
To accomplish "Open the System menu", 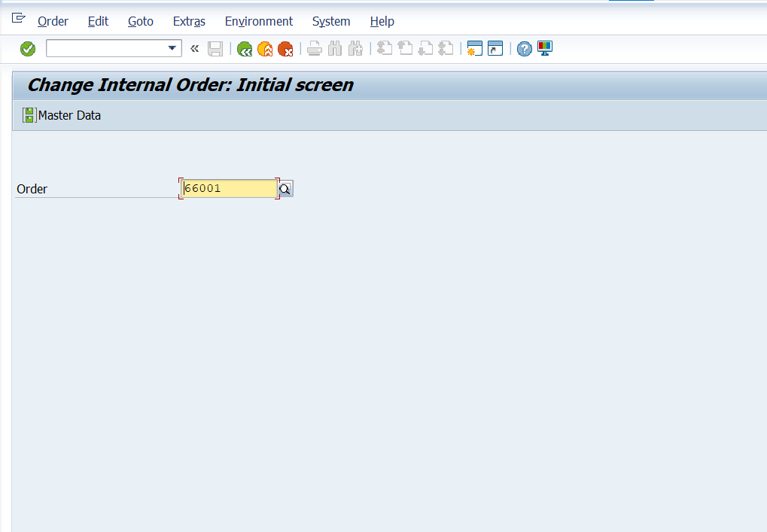I will coord(331,22).
